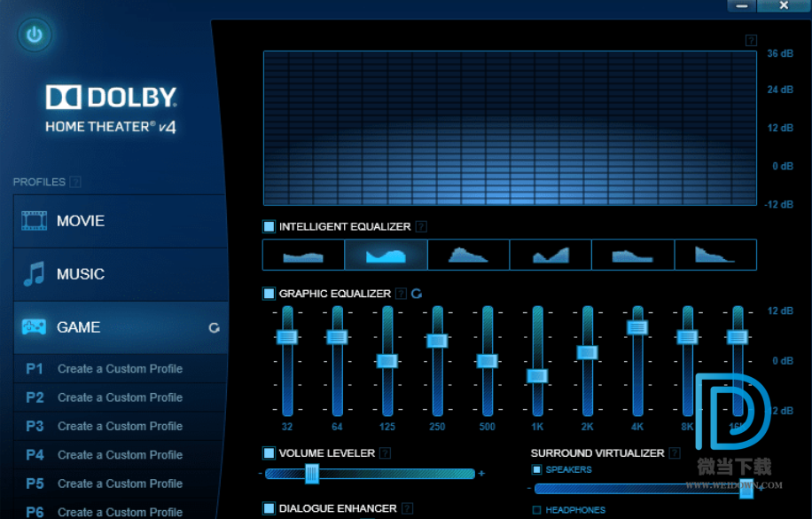The image size is (812, 519).
Task: Open Intelligent Equalizer help icon
Action: pos(422,226)
